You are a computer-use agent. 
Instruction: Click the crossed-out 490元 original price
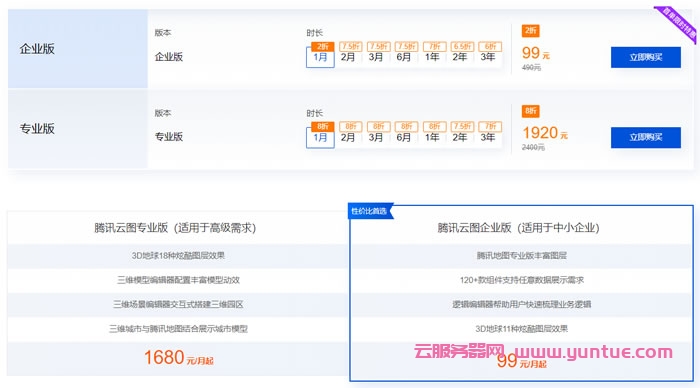[531, 67]
